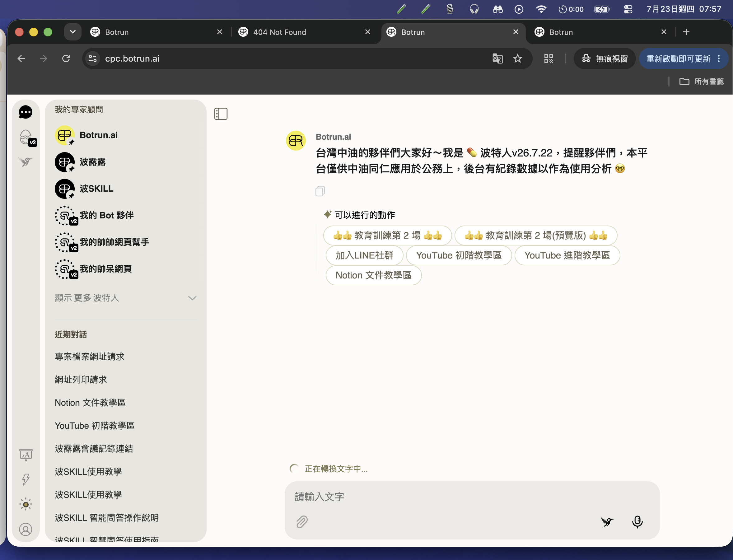Expand 顯示 更多 波特人 chevron
This screenshot has height=560, width=733.
(x=192, y=298)
